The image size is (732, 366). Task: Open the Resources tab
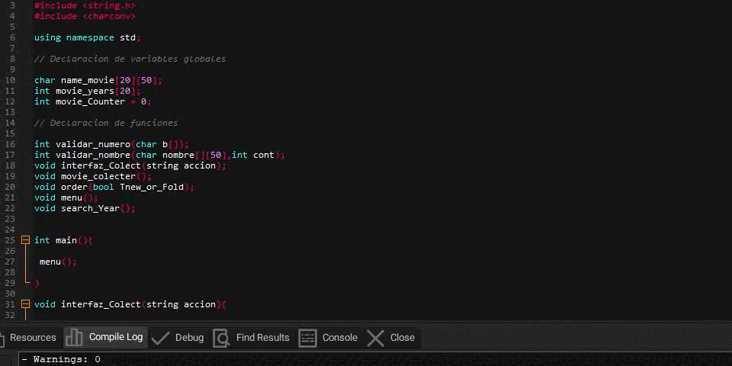point(28,338)
